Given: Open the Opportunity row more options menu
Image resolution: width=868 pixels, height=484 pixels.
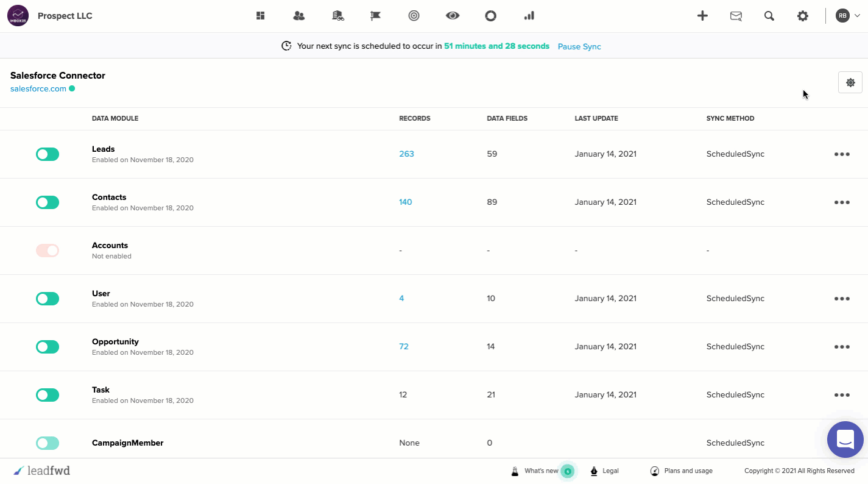Looking at the screenshot, I should coord(842,347).
